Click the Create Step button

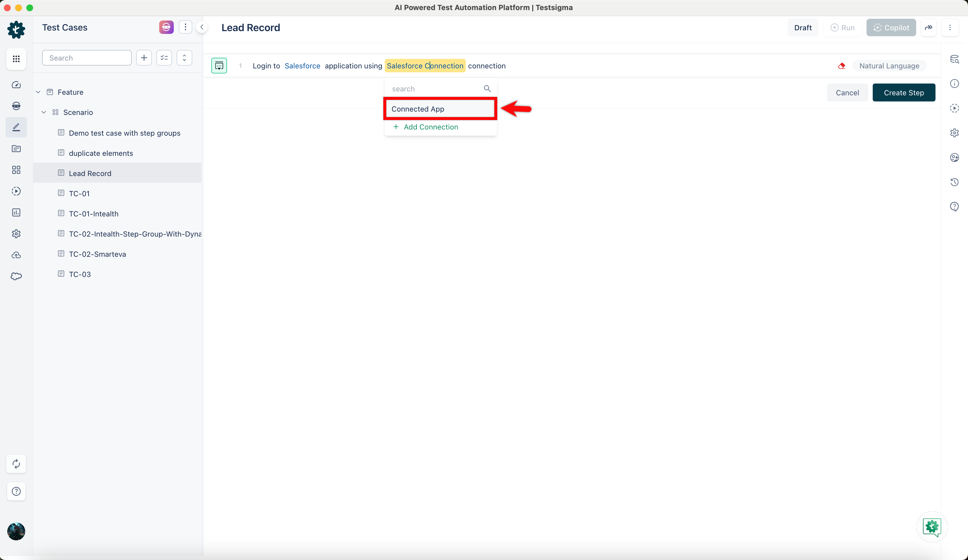(904, 92)
